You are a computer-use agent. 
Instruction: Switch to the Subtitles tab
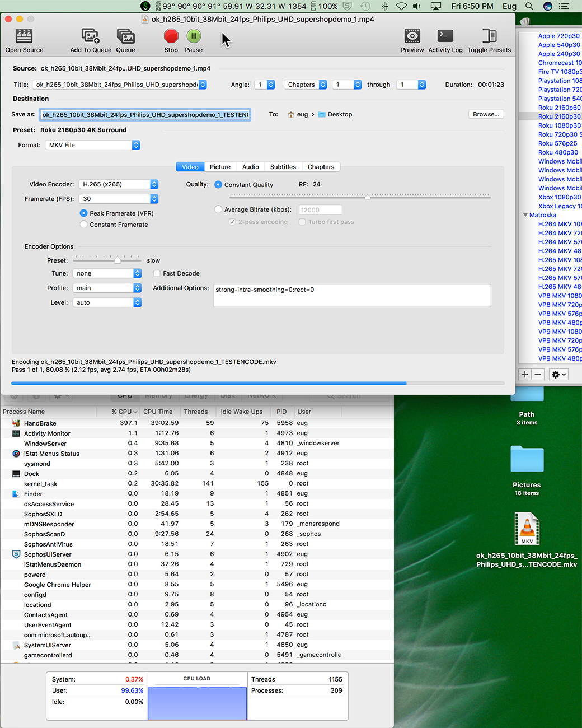point(283,167)
